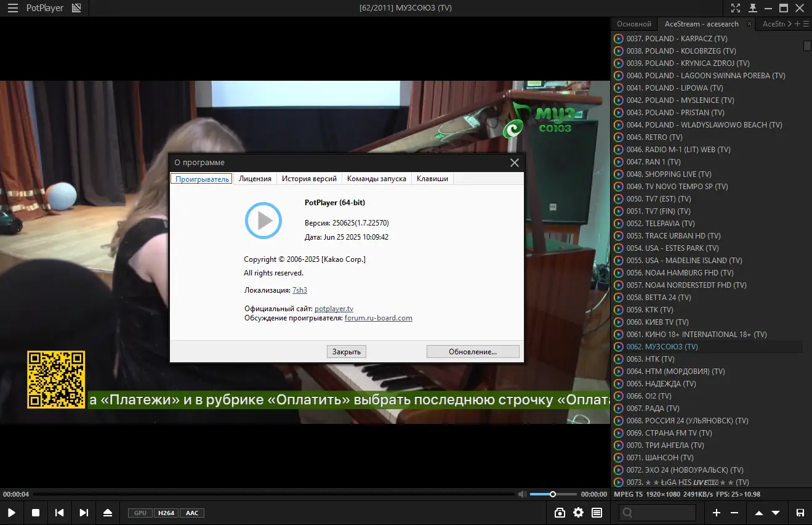Select the 0045. RETRO (TV) channel
This screenshot has height=525, width=812.
[707, 137]
